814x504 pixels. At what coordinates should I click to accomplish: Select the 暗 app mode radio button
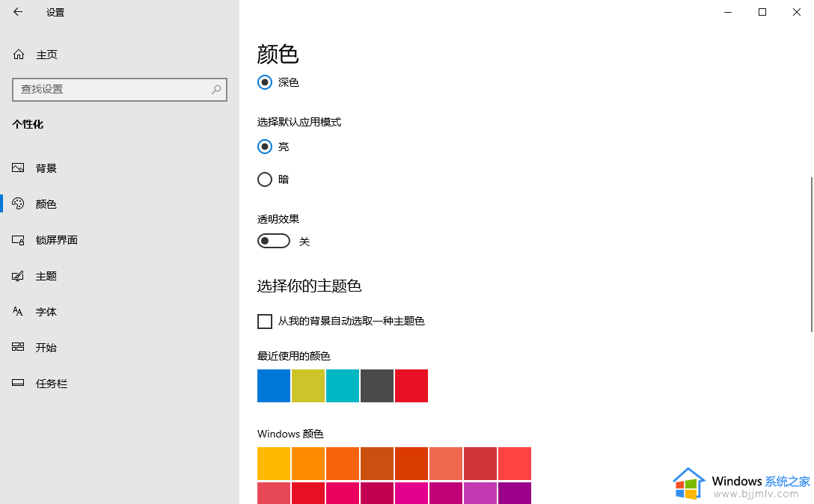[265, 179]
